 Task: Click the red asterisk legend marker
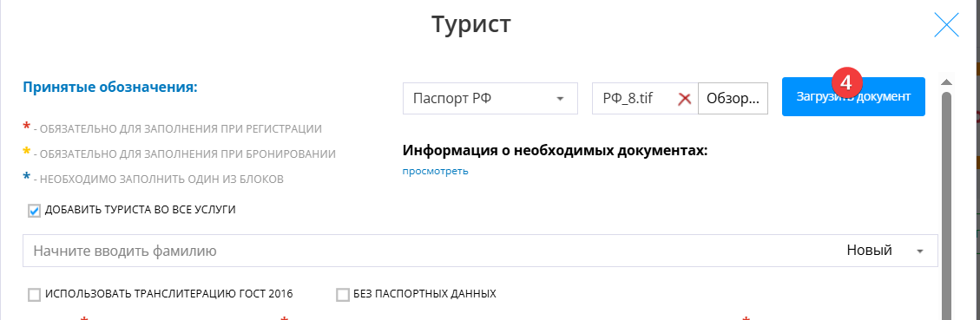point(26,127)
